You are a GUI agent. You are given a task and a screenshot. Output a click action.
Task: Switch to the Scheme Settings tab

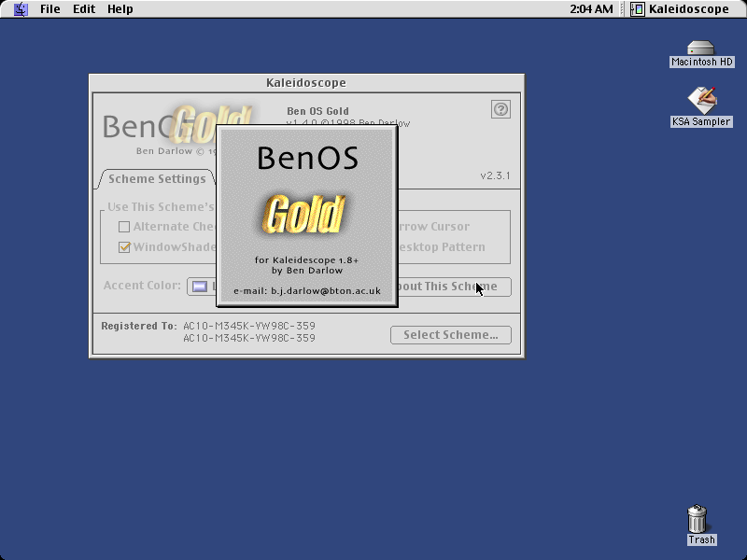click(x=157, y=179)
